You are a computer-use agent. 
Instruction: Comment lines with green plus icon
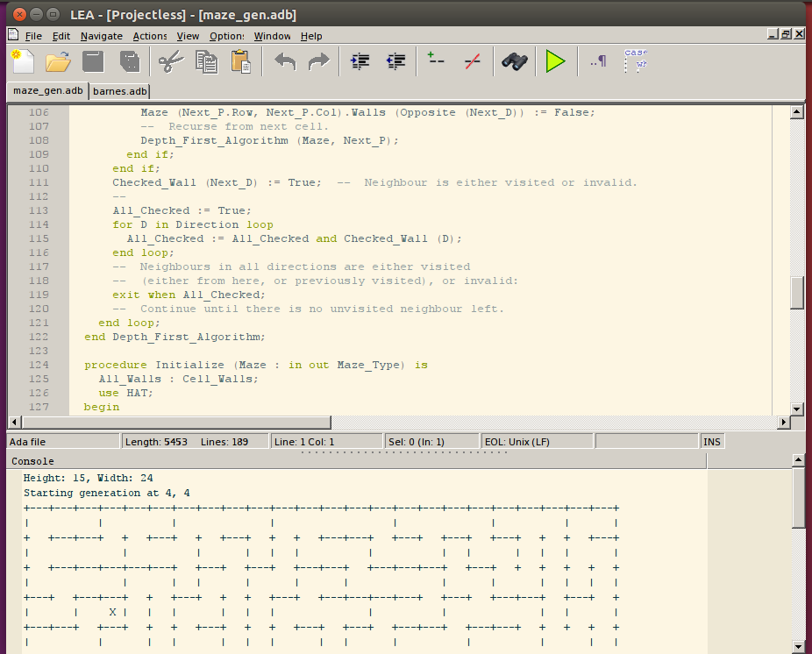[436, 59]
